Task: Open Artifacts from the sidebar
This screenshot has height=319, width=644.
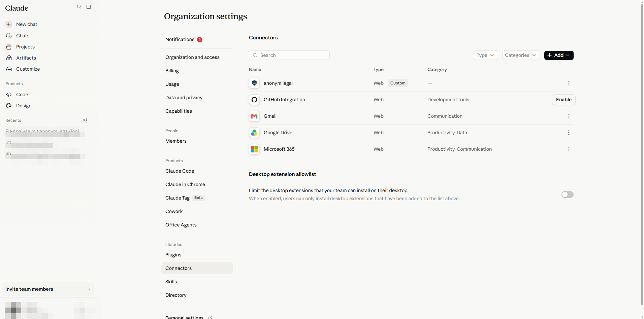Action: click(26, 58)
